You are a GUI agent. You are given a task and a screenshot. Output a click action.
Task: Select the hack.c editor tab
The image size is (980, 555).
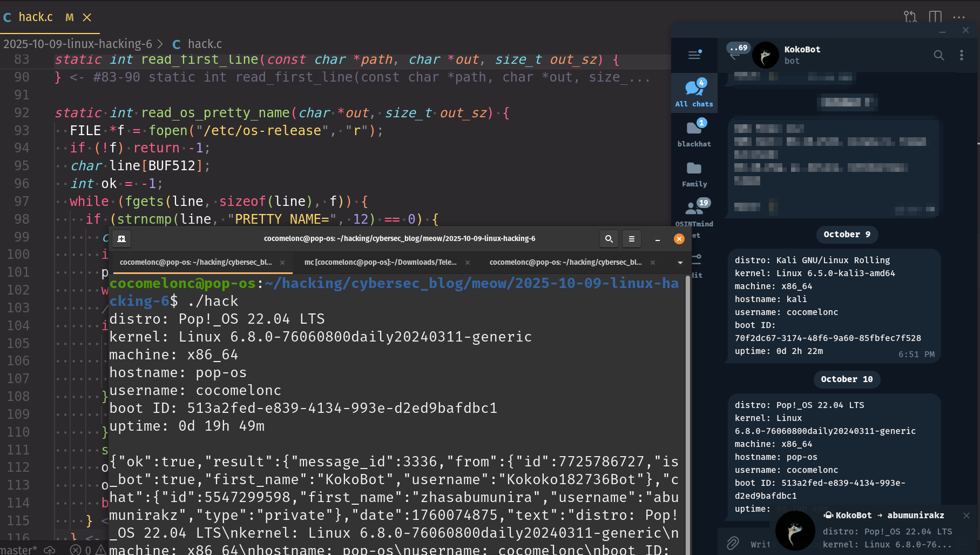point(36,17)
